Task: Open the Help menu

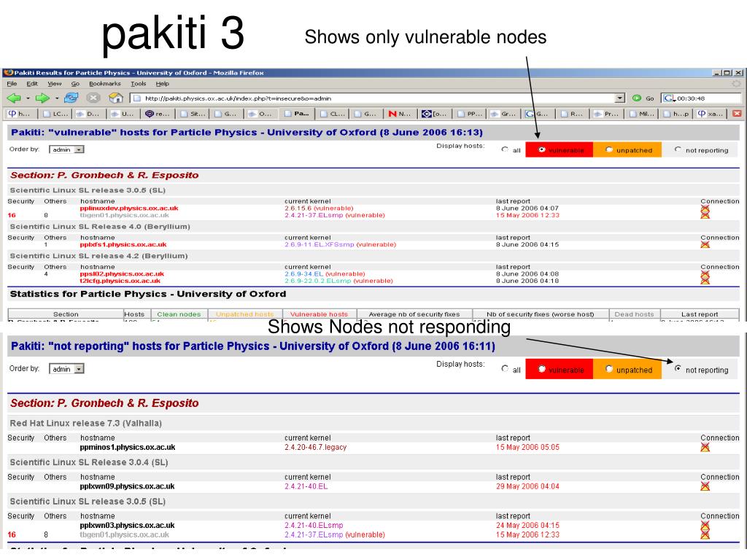Action: (x=163, y=84)
